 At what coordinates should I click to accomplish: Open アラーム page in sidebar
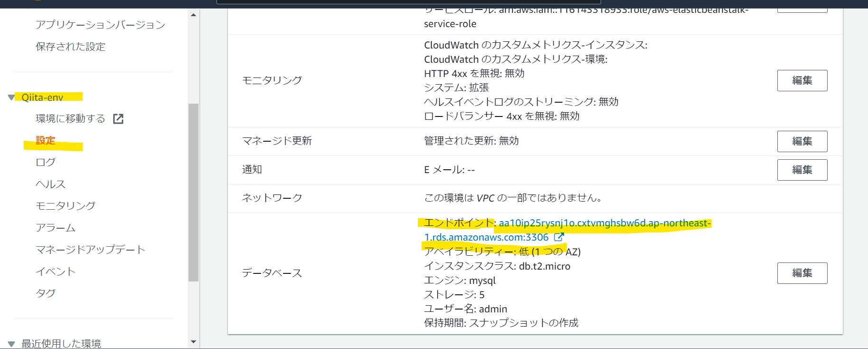(x=56, y=228)
